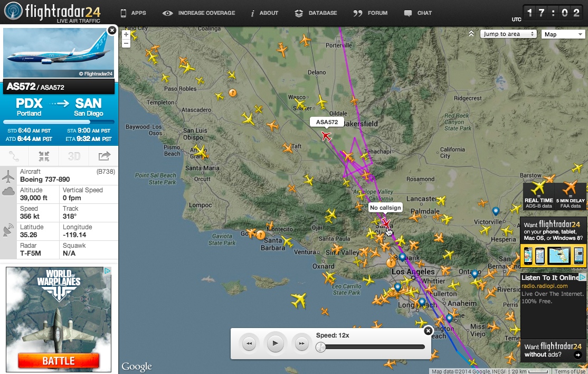Open the APPS menu
The height and width of the screenshot is (374, 588).
[133, 13]
